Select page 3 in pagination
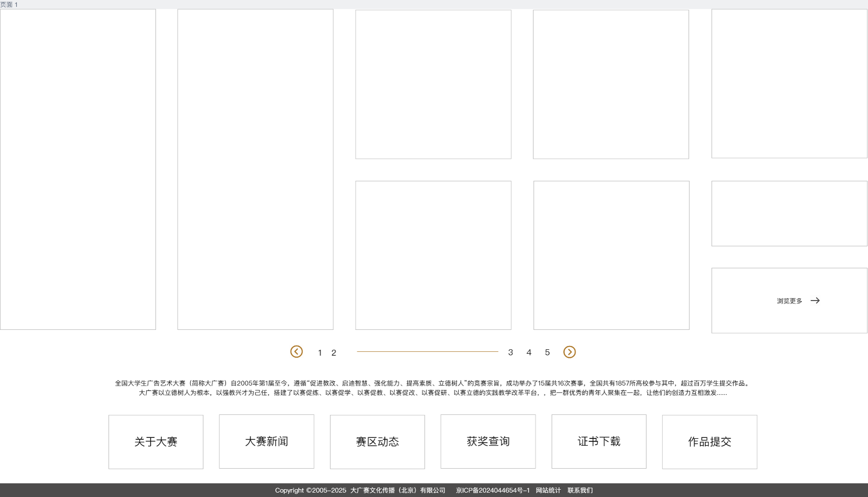 click(x=510, y=352)
